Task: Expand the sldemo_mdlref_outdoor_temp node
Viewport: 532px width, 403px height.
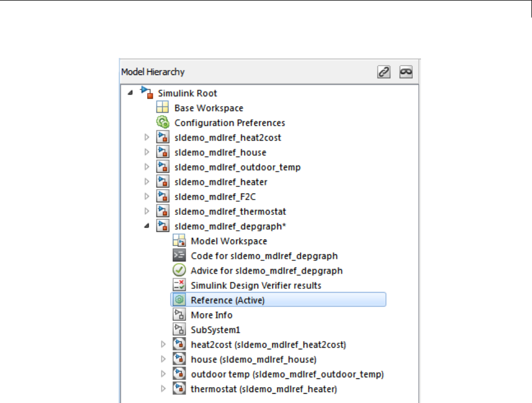Action: click(147, 167)
